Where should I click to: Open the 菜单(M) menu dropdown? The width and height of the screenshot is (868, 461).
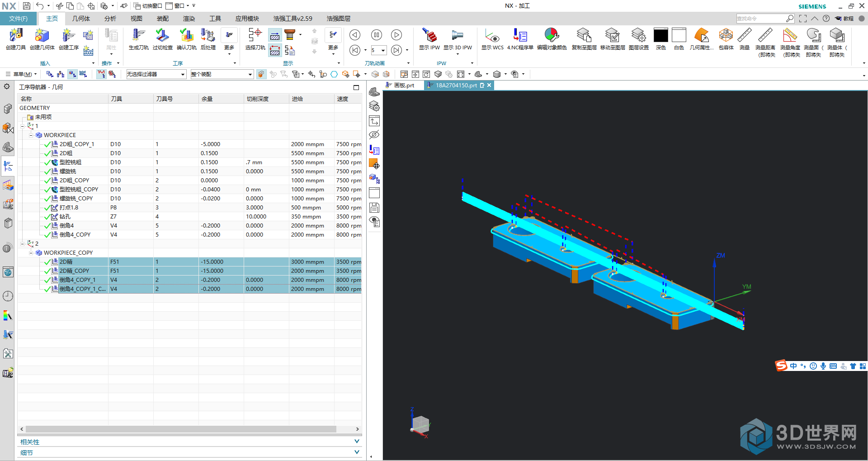[x=21, y=74]
